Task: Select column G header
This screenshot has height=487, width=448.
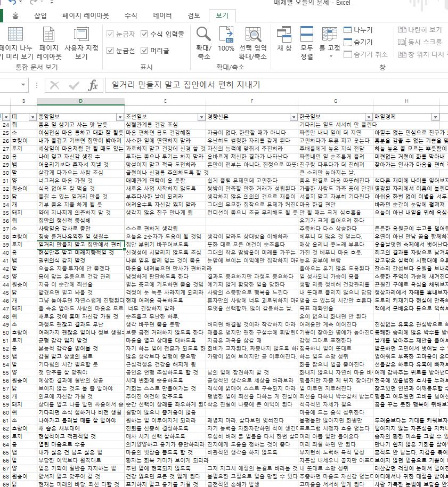Action: (335, 101)
